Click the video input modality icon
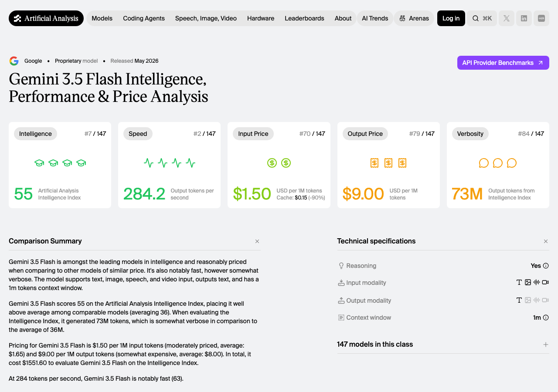 click(545, 282)
